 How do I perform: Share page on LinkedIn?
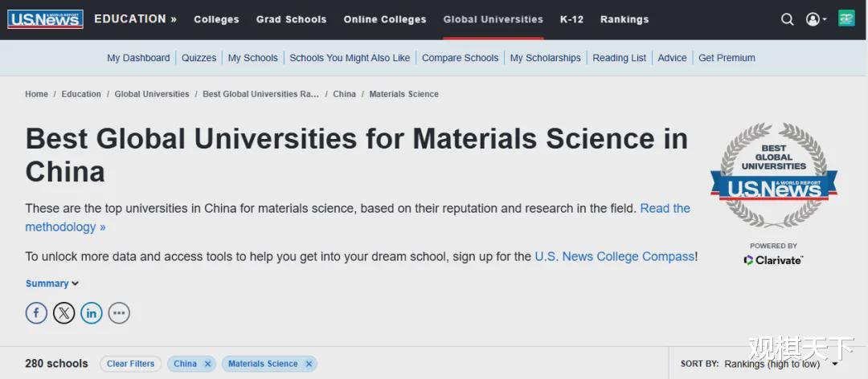click(92, 313)
